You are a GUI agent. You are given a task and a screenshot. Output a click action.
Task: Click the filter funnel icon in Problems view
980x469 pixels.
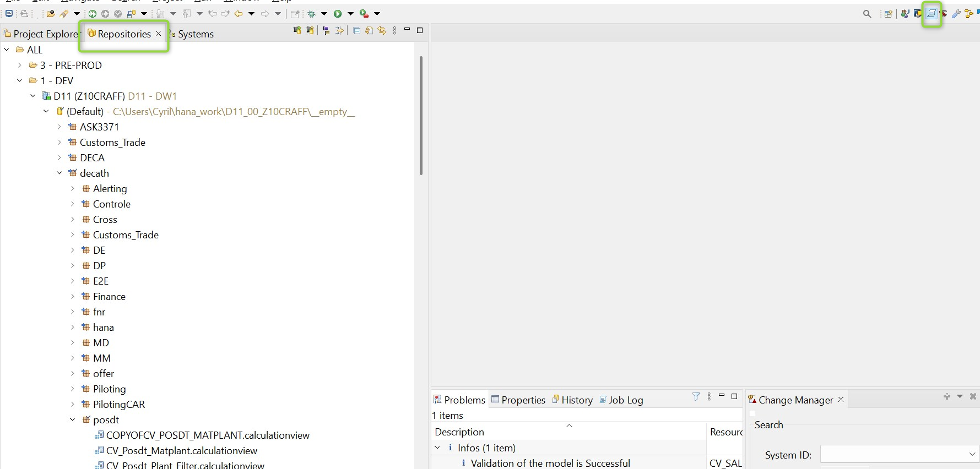pos(696,396)
